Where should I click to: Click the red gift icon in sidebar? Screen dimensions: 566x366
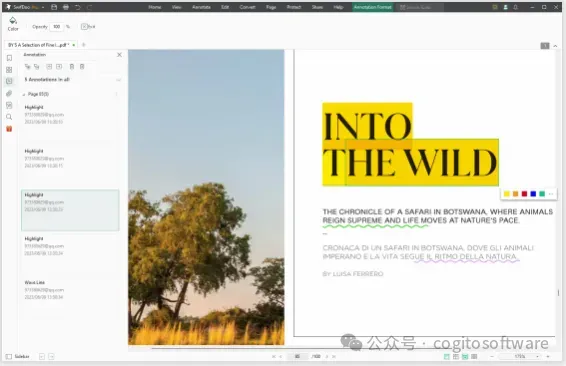(9, 129)
